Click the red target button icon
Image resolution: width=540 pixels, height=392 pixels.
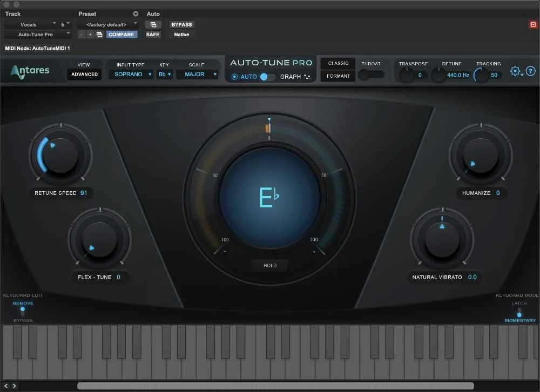point(533,24)
